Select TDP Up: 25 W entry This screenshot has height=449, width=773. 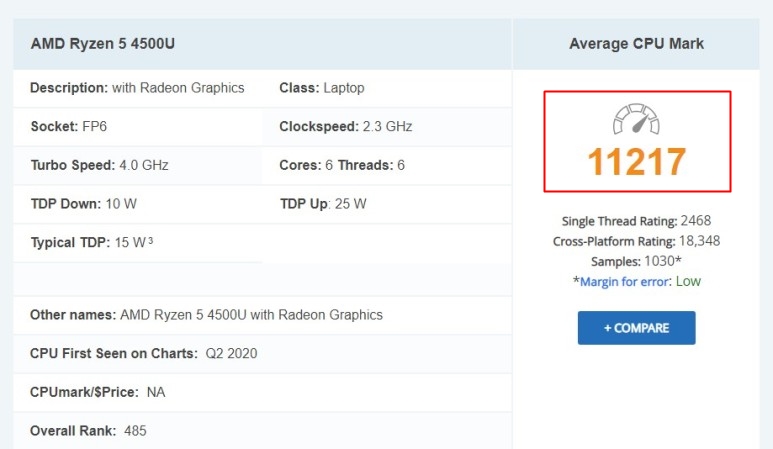click(x=323, y=204)
